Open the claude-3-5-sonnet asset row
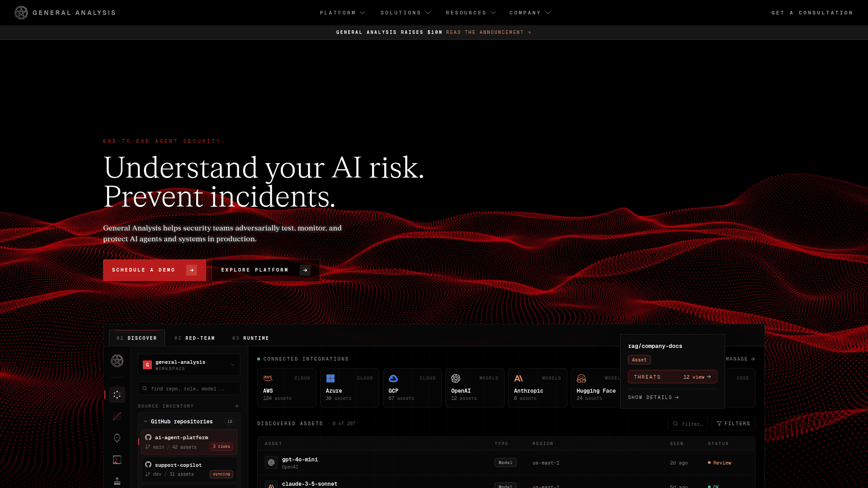 [x=506, y=482]
